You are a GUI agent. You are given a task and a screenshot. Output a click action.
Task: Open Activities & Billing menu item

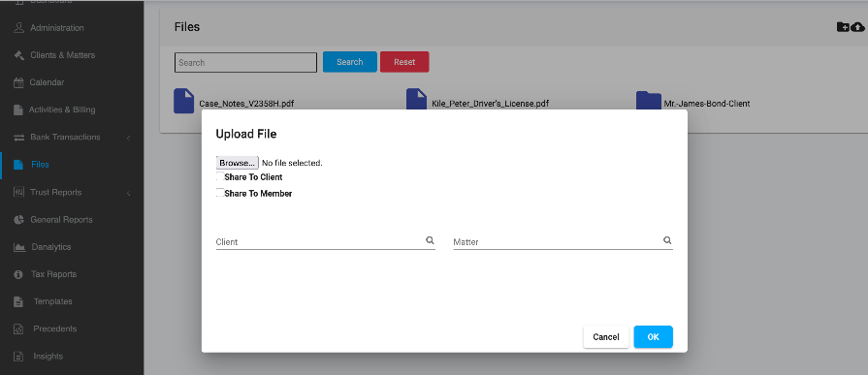[62, 110]
